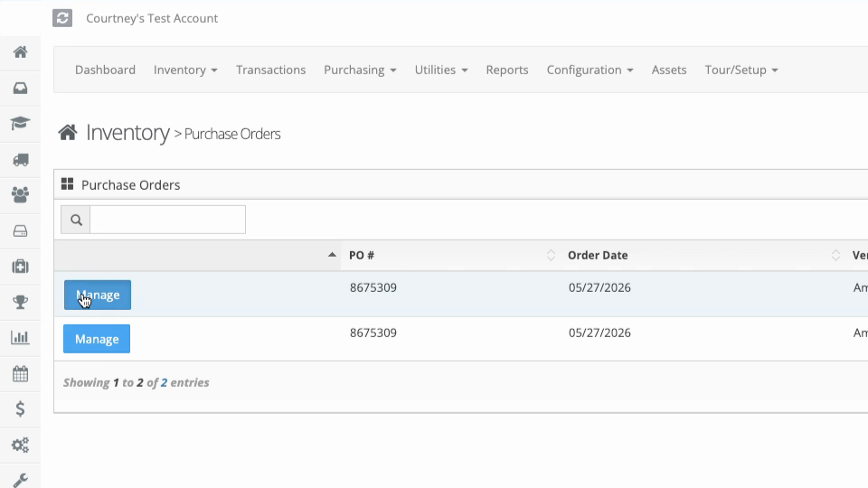The height and width of the screenshot is (488, 868).
Task: Click the grid icon in Purchase Orders panel header
Action: point(68,184)
